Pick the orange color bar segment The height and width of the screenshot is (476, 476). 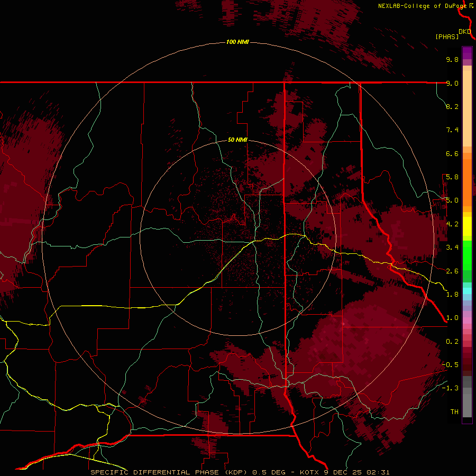(467, 183)
